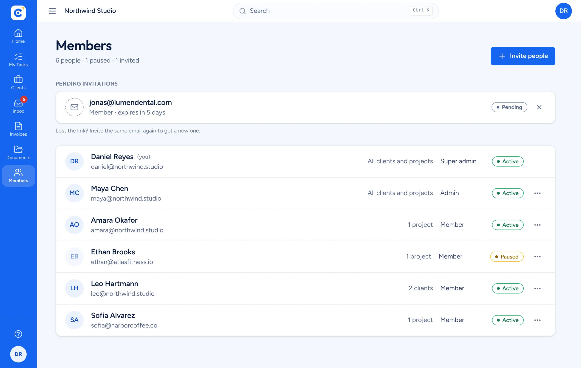Click the EB avatar for Ethan Brooks
Screen dimensions: 588x368
(74, 256)
